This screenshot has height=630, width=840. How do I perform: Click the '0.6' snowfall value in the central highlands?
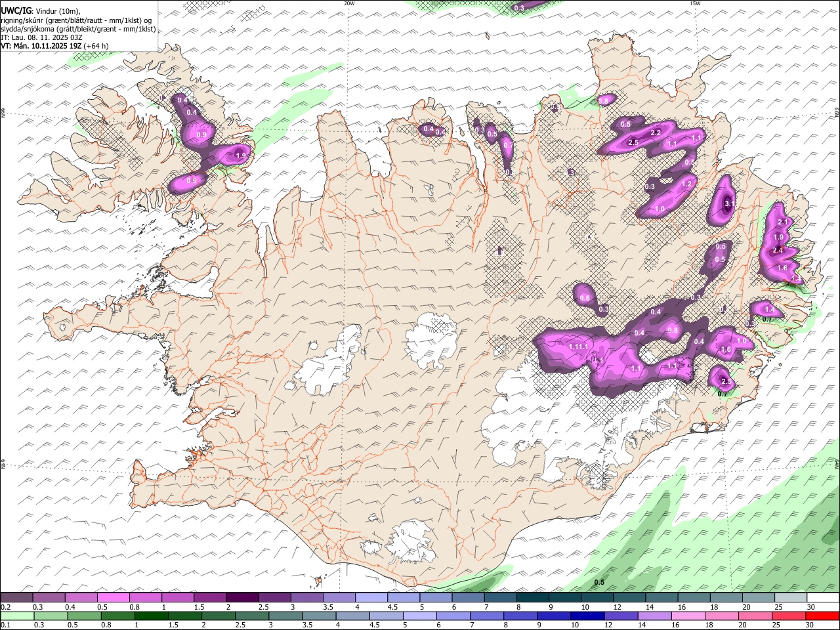[x=585, y=298]
